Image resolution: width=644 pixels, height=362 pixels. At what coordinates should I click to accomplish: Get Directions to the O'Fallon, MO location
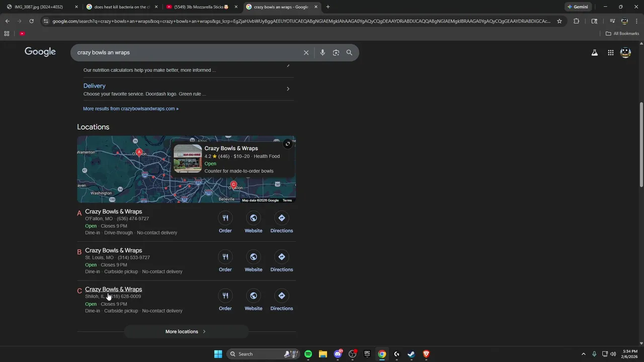click(x=282, y=222)
